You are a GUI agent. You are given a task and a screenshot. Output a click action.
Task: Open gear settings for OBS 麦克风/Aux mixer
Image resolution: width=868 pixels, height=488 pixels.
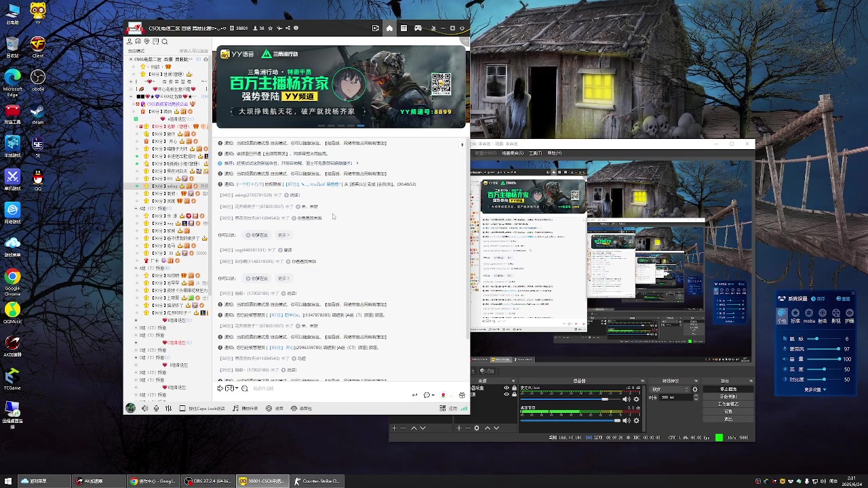(x=636, y=399)
